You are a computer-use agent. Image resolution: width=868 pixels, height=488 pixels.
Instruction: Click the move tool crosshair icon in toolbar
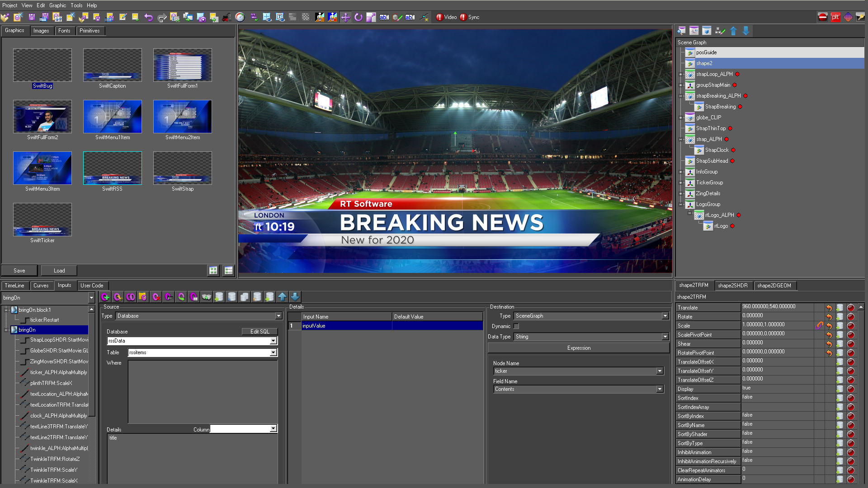coord(346,17)
